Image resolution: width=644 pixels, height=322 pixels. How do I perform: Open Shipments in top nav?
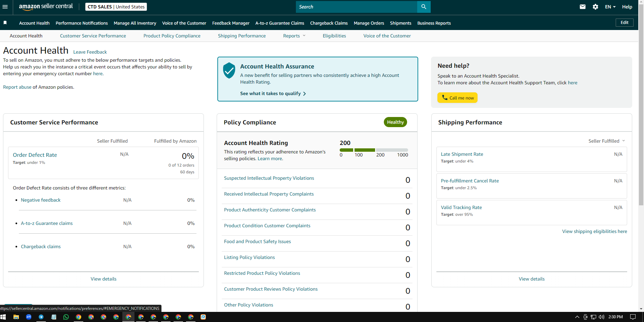(x=401, y=23)
